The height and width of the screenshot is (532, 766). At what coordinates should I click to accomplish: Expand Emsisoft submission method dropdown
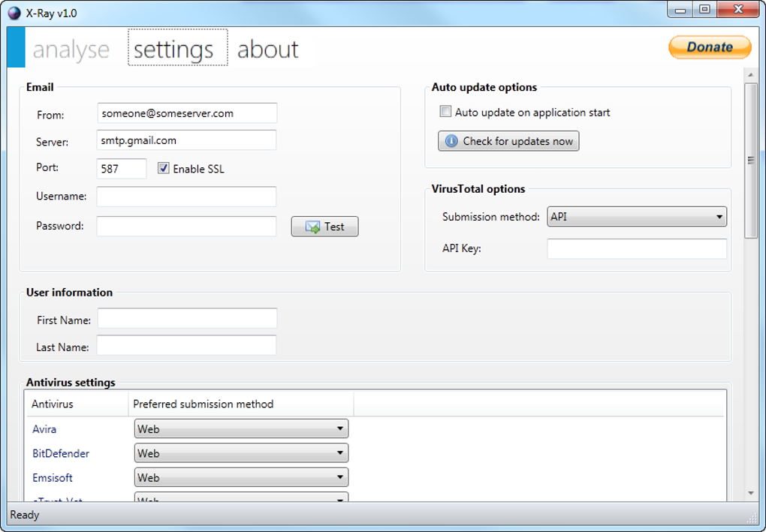(241, 477)
